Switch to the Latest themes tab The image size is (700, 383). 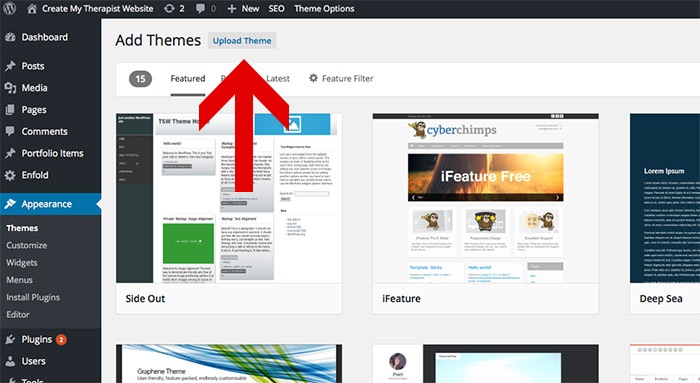pyautogui.click(x=278, y=79)
